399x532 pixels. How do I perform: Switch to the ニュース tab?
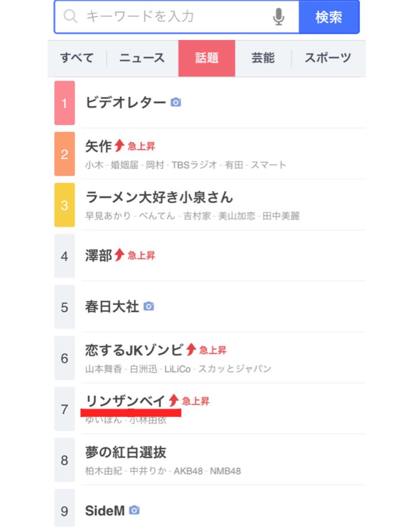[x=142, y=58]
